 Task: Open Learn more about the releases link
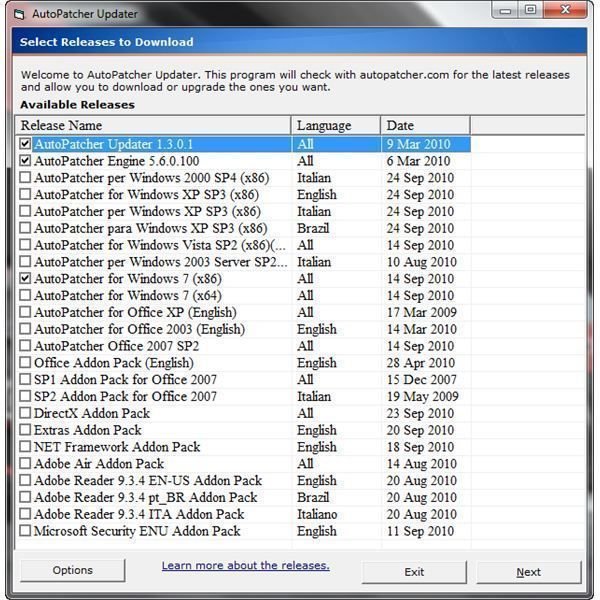246,565
